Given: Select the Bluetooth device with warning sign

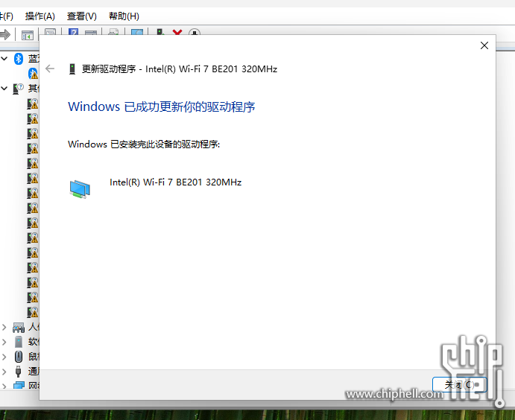Looking at the screenshot, I should point(34,74).
